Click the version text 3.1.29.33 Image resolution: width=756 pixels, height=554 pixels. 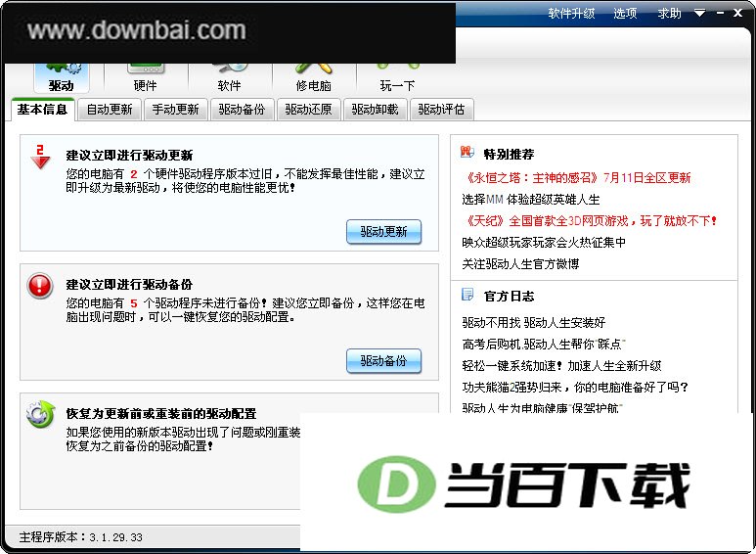click(115, 537)
